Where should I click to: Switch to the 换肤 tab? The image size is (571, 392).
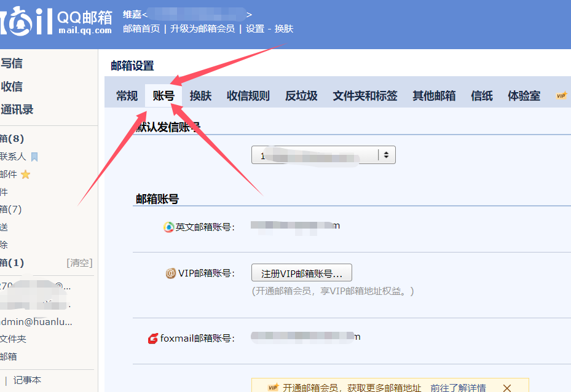200,95
